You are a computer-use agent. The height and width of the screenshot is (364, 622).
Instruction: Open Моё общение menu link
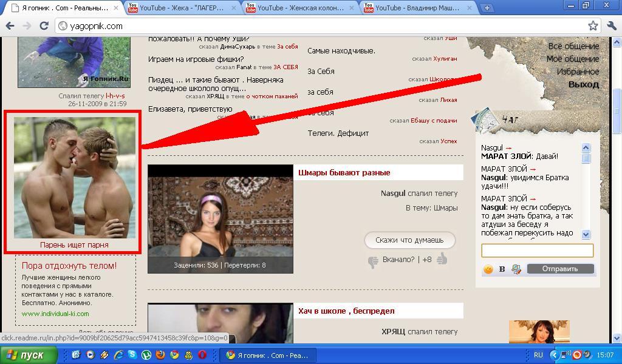573,59
